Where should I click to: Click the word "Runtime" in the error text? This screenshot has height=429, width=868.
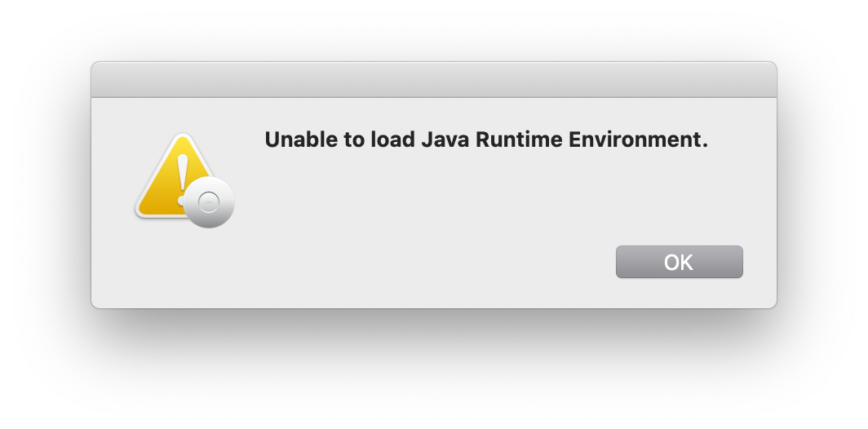coord(518,140)
